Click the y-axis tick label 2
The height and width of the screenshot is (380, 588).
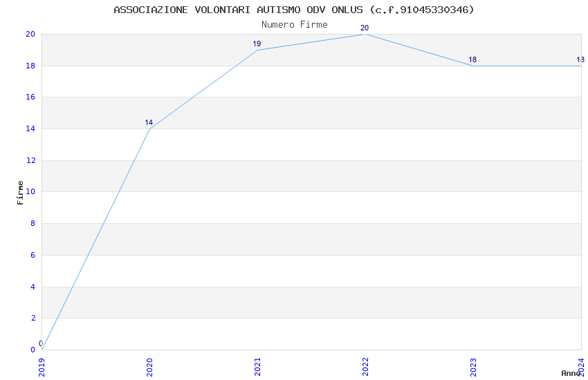pyautogui.click(x=33, y=319)
